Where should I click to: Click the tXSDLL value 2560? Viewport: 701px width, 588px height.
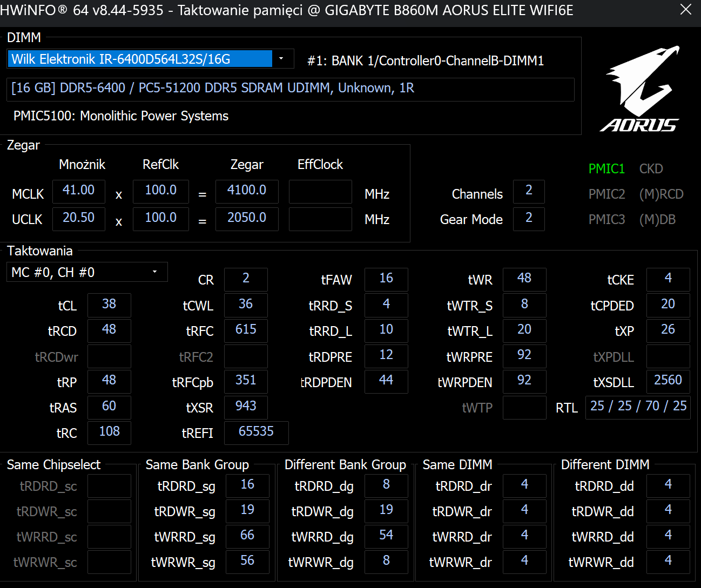click(x=668, y=381)
